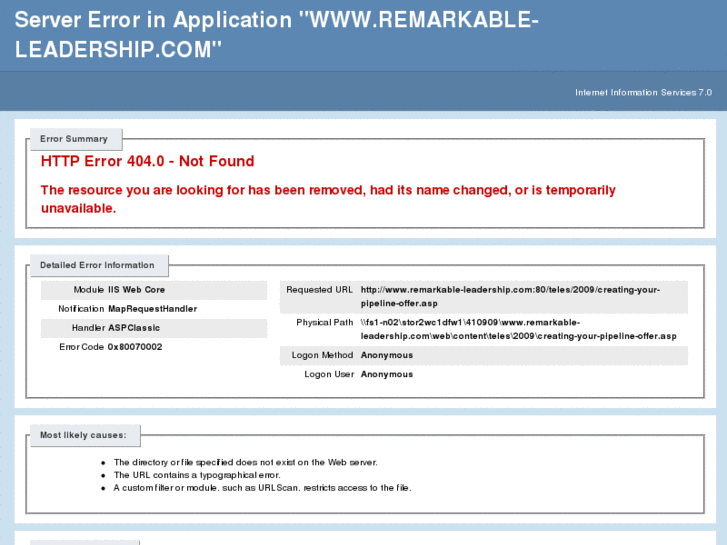Click the Handler value "ASPClassic"
Screen dimensions: 727x545
click(x=134, y=328)
